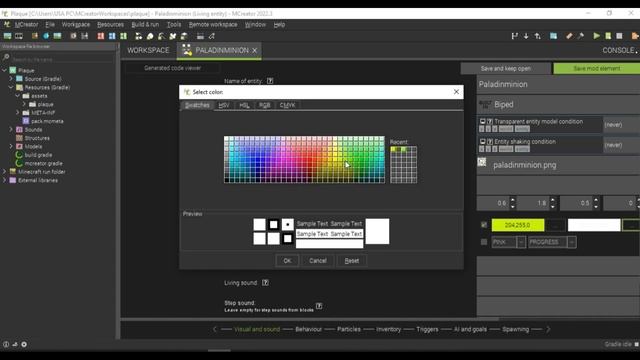
Task: Open the Workspace menu
Action: pyautogui.click(x=76, y=24)
